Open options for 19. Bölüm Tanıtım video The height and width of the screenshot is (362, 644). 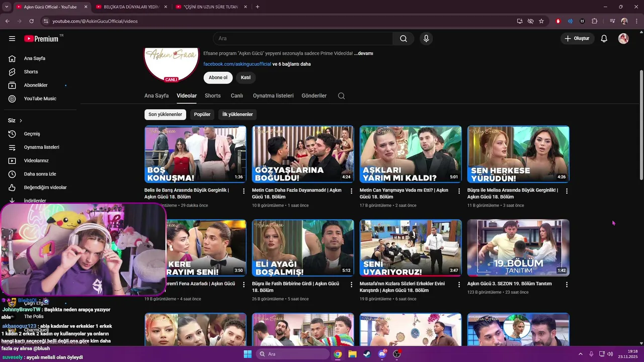567,285
